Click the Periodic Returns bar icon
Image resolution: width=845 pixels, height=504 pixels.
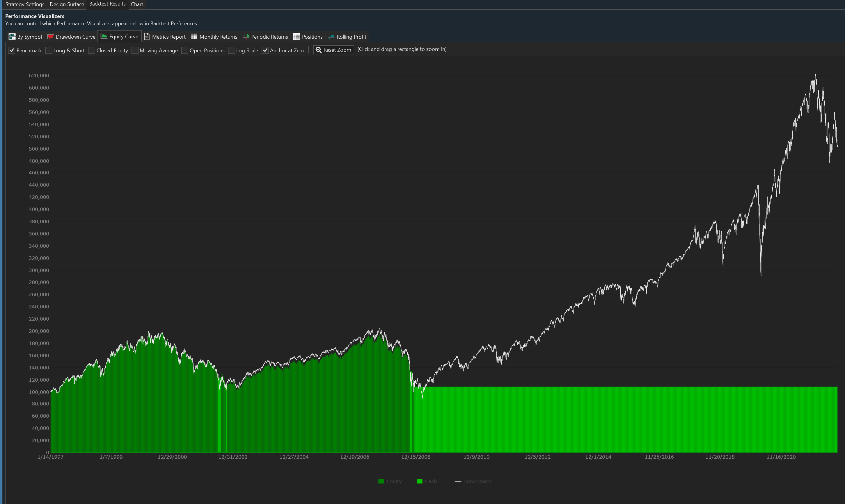point(246,36)
